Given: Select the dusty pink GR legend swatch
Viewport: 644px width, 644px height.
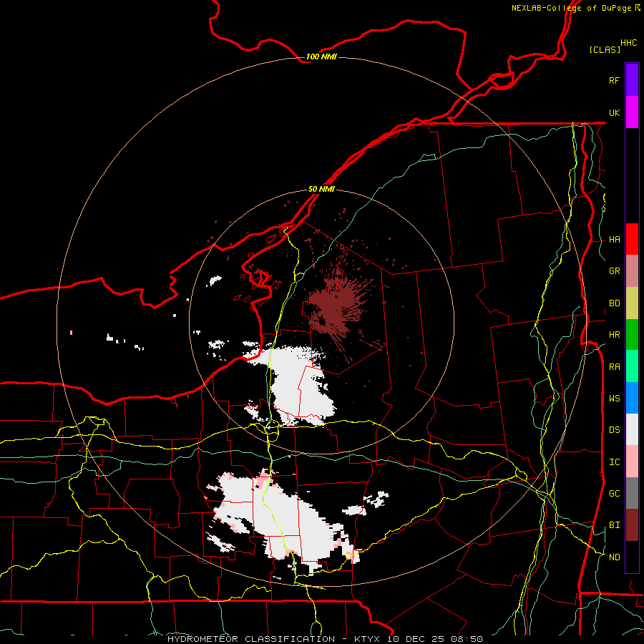Looking at the screenshot, I should point(632,271).
